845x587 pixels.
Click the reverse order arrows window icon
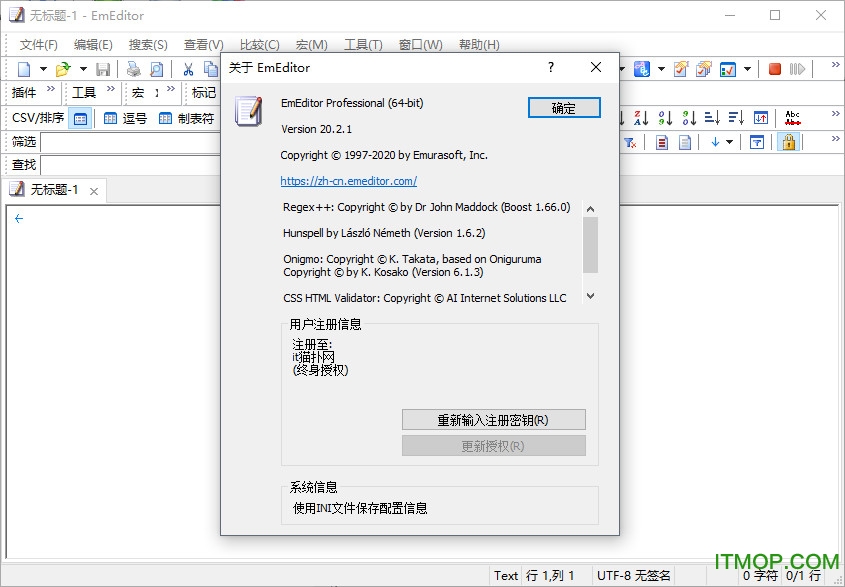click(761, 117)
